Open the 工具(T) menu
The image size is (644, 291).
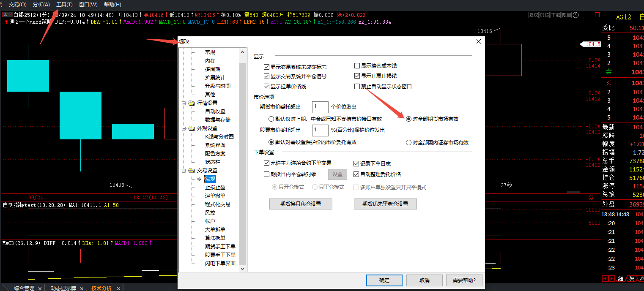[x=65, y=4]
